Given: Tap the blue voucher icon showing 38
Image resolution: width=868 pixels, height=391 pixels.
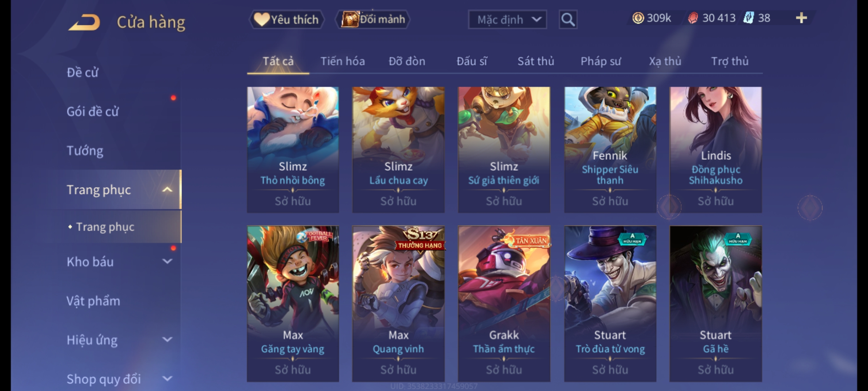Looking at the screenshot, I should [748, 18].
